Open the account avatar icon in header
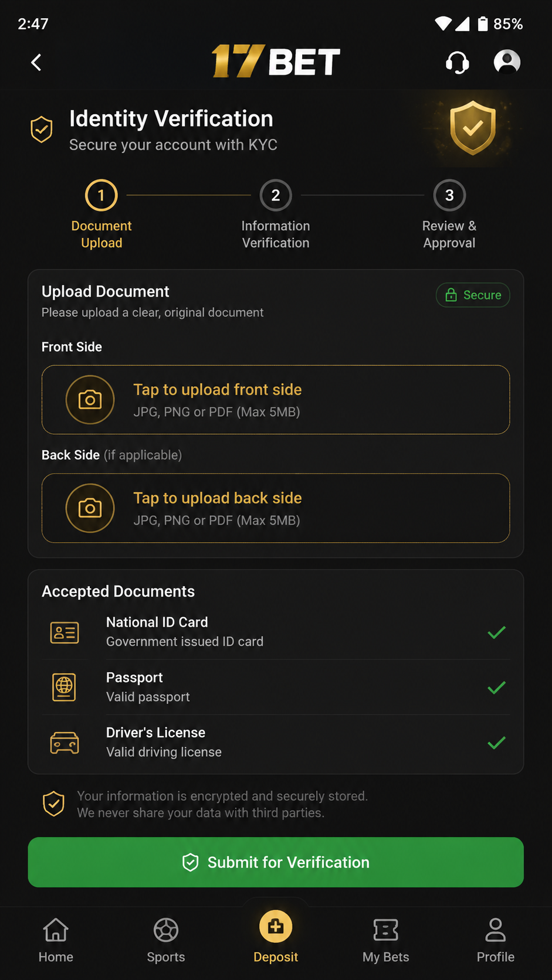 (x=507, y=62)
